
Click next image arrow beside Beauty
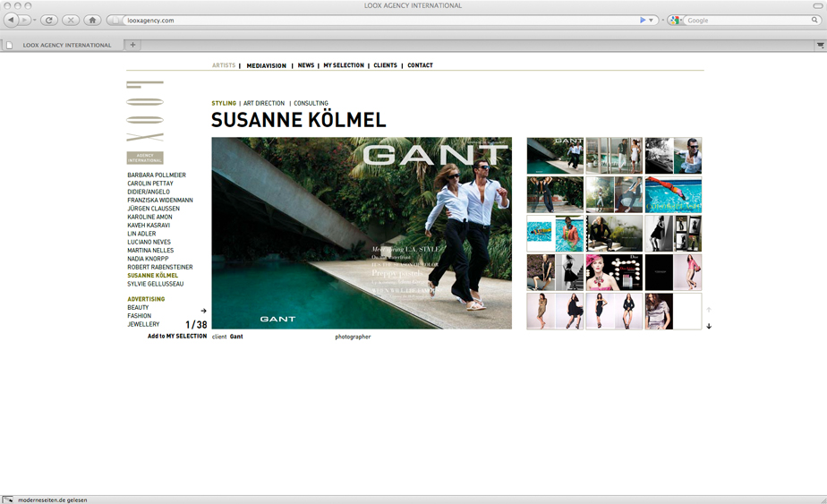204,311
